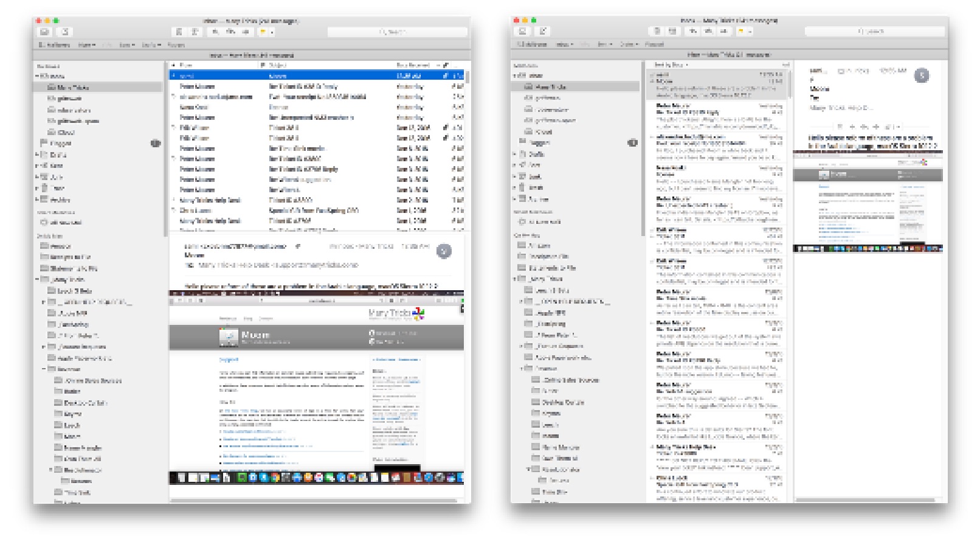Open flag color dropdown arrow in right window
The height and width of the screenshot is (536, 980).
tap(750, 31)
